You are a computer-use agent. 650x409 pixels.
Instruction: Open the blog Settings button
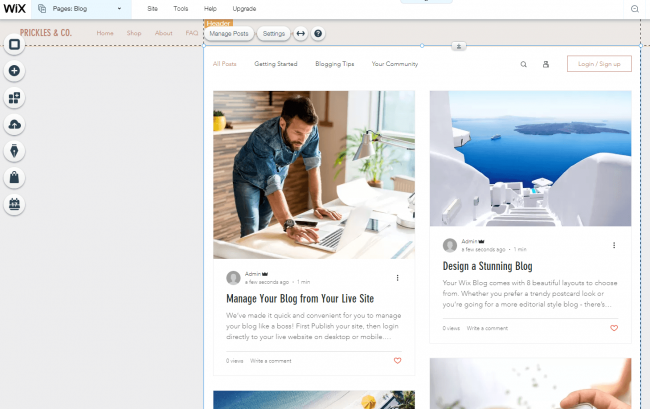pyautogui.click(x=274, y=34)
